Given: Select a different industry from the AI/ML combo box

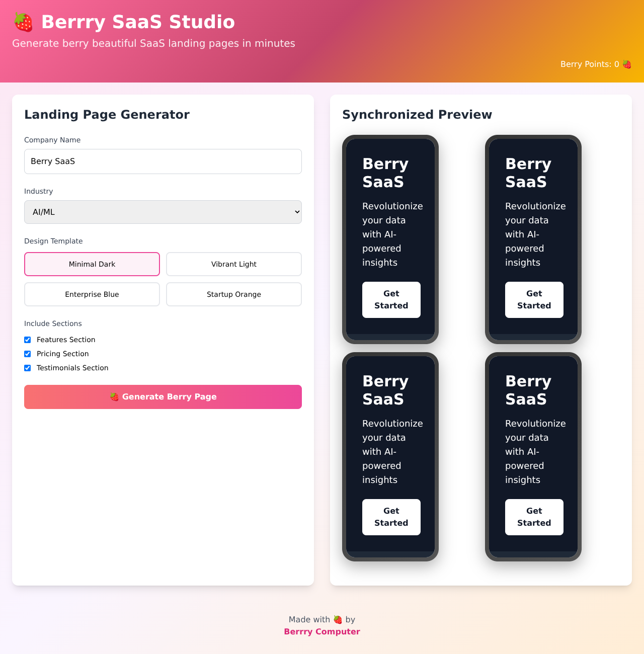Looking at the screenshot, I should click(x=163, y=212).
